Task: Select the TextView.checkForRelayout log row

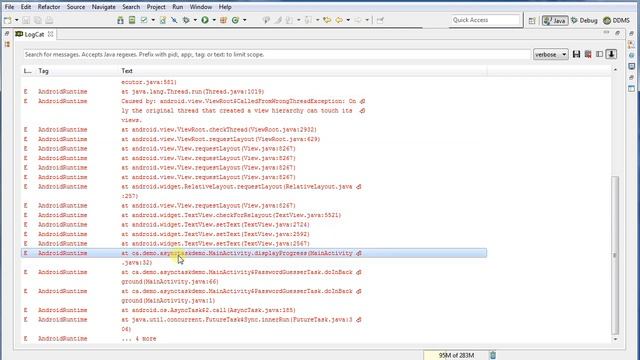Action: tap(254, 215)
